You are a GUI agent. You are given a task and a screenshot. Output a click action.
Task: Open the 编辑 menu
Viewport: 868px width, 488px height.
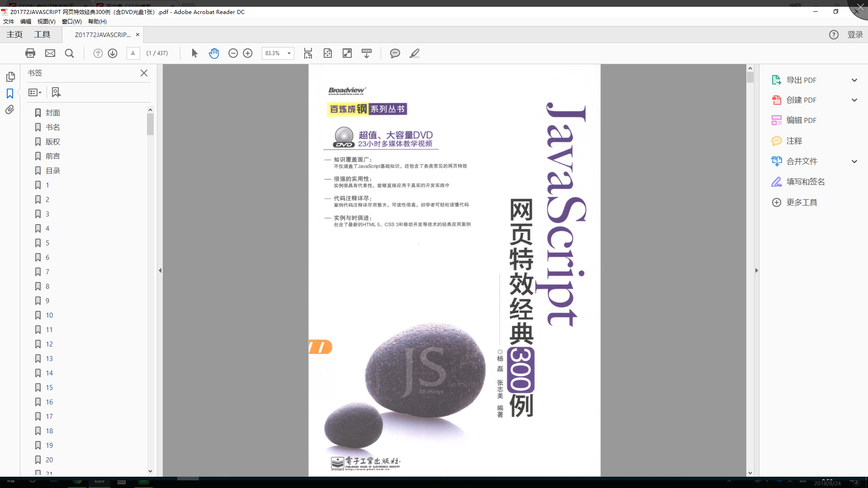coord(26,21)
